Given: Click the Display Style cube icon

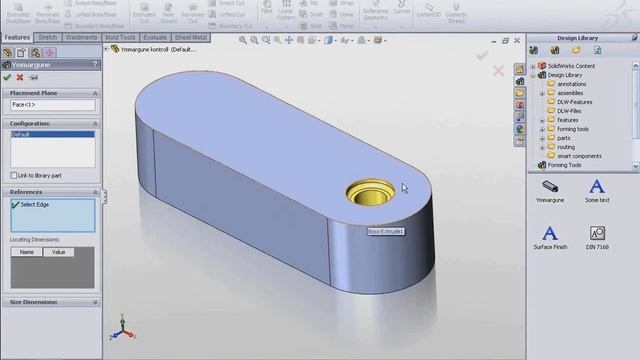Looking at the screenshot, I should (328, 40).
